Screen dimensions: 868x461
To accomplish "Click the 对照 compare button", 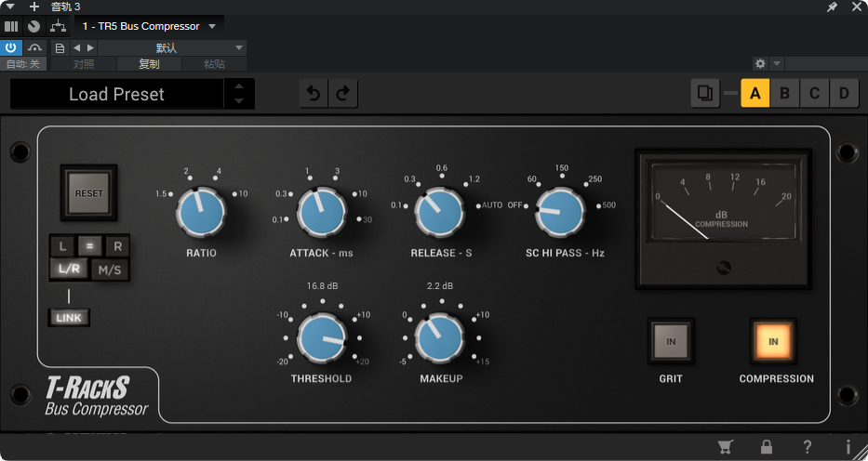I will tap(84, 64).
